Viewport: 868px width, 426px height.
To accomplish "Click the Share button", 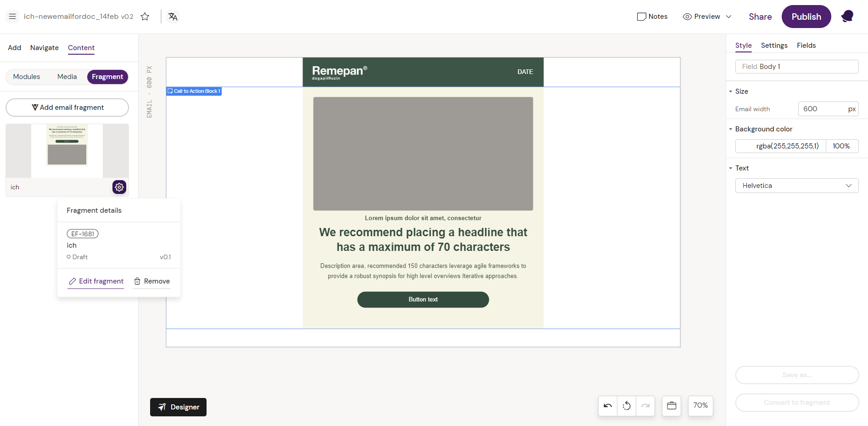I will (760, 17).
